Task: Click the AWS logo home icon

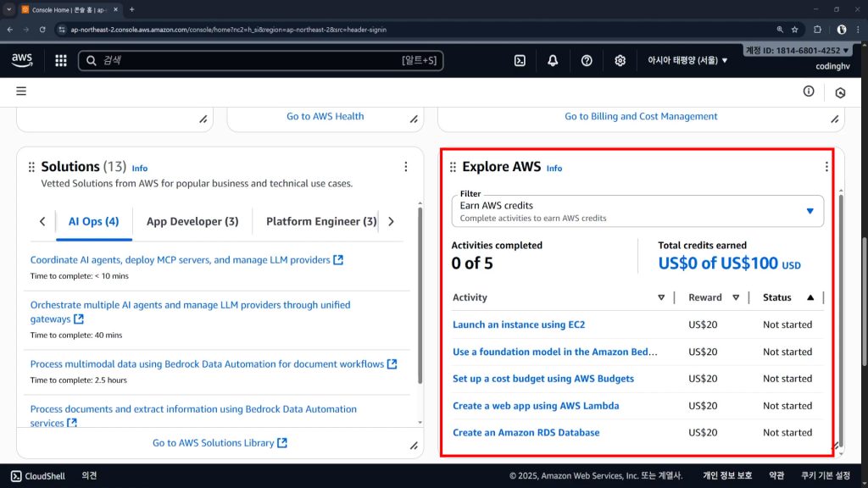Action: [x=22, y=60]
